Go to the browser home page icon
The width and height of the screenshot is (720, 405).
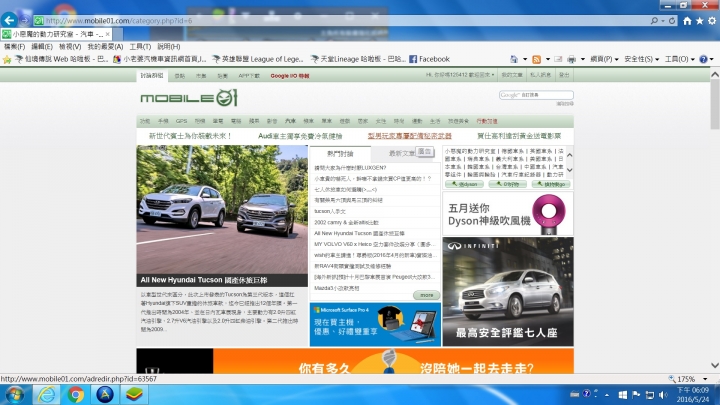point(687,21)
